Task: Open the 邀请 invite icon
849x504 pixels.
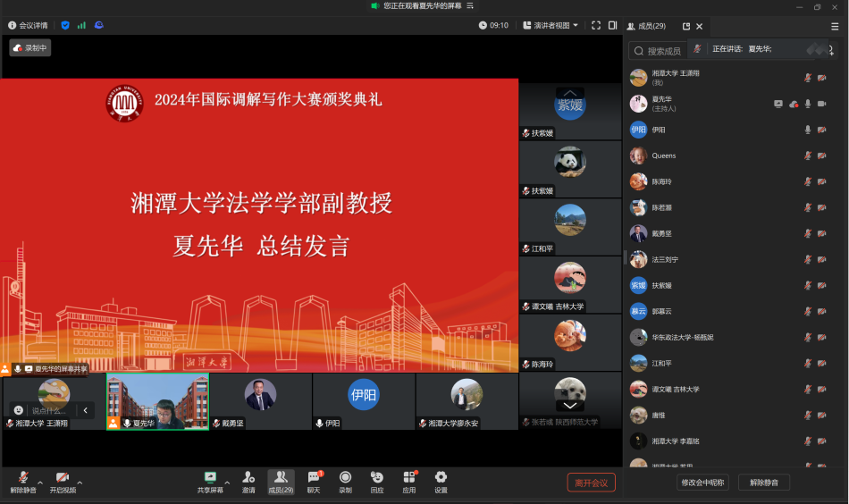Action: click(x=248, y=478)
